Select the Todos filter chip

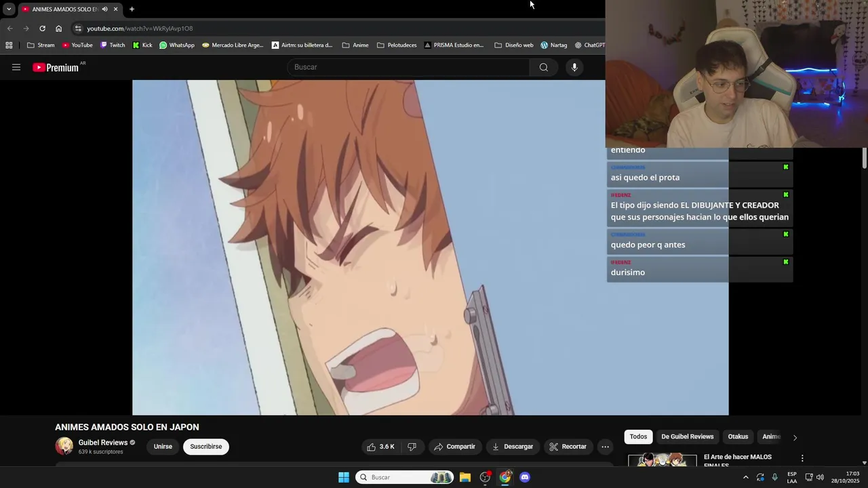point(638,437)
